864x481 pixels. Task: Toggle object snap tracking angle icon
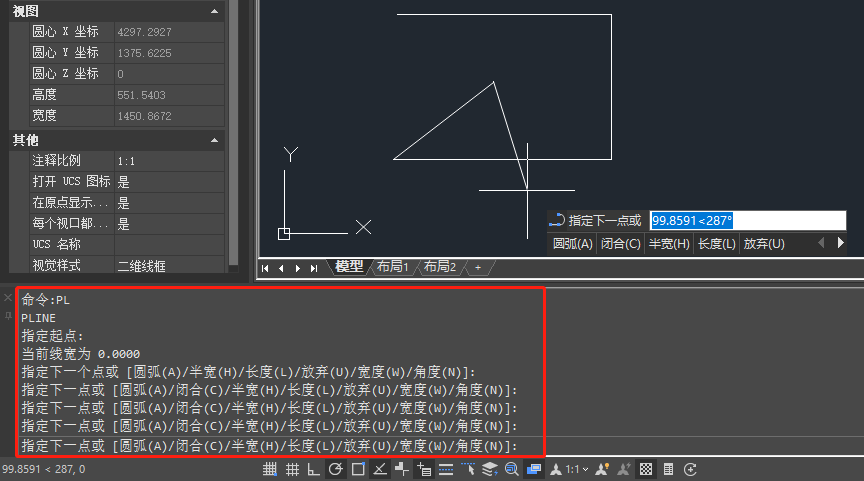pos(380,469)
